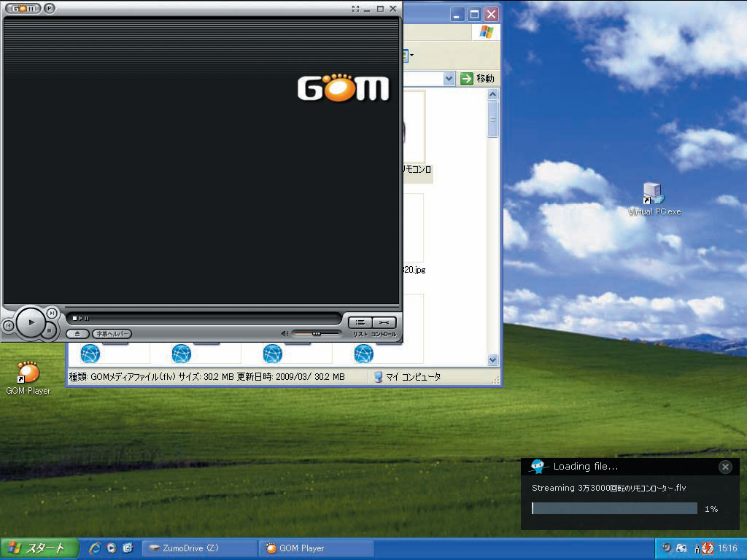This screenshot has width=747, height=560.
Task: Switch GOM Player to fullscreen mode
Action: pyautogui.click(x=355, y=9)
